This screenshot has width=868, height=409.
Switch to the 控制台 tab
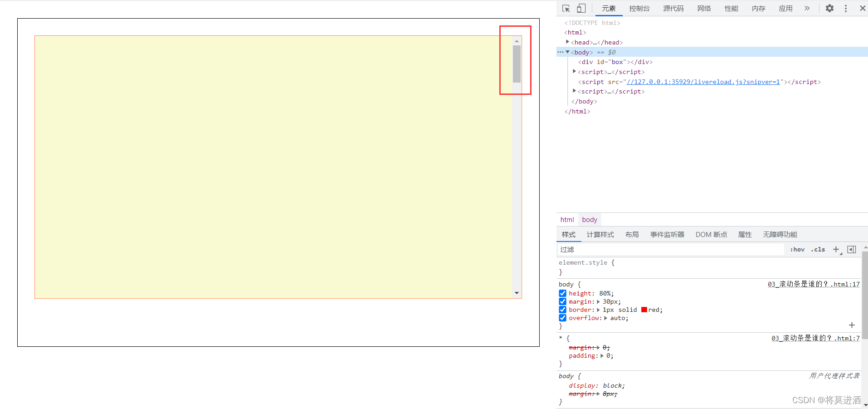(x=639, y=8)
